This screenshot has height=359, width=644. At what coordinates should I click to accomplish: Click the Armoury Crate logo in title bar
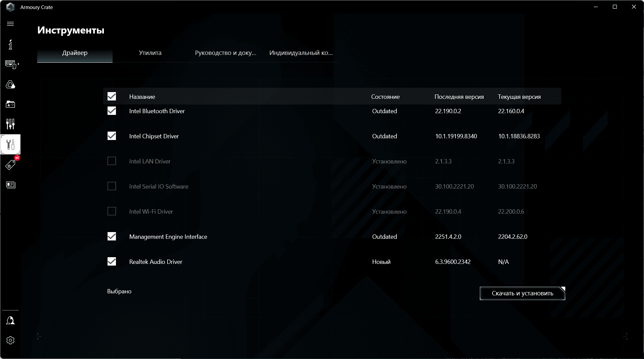(10, 7)
